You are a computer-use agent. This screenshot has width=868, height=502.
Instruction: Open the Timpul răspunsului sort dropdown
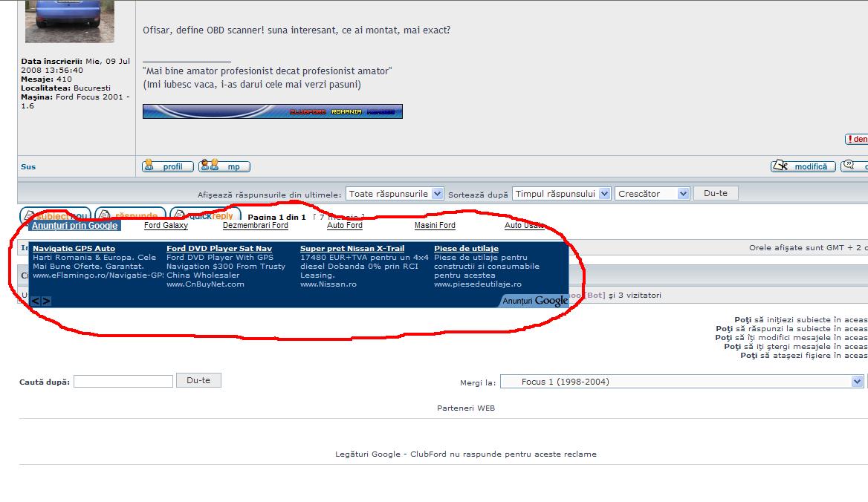point(561,194)
